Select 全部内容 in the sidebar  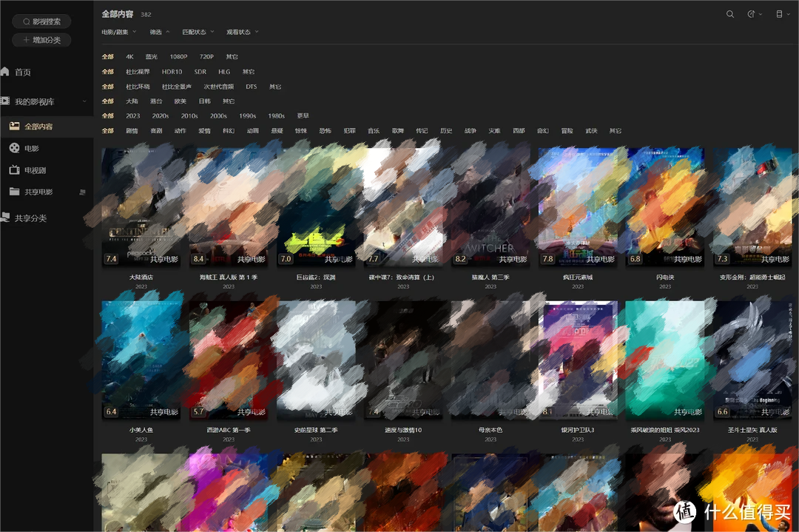38,127
